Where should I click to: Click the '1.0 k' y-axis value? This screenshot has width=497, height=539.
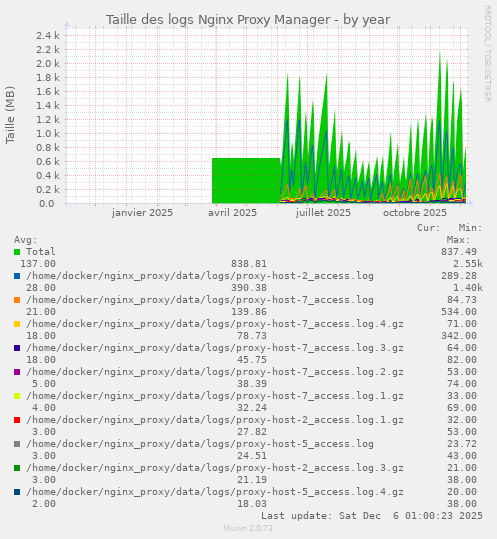pos(48,134)
